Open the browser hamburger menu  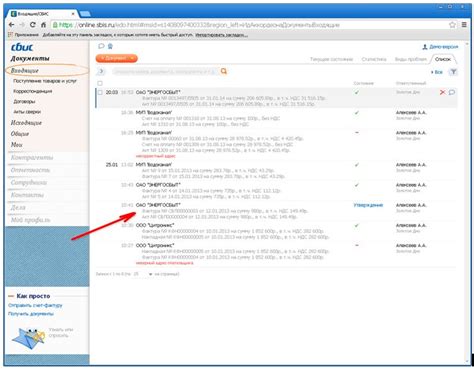[x=464, y=25]
